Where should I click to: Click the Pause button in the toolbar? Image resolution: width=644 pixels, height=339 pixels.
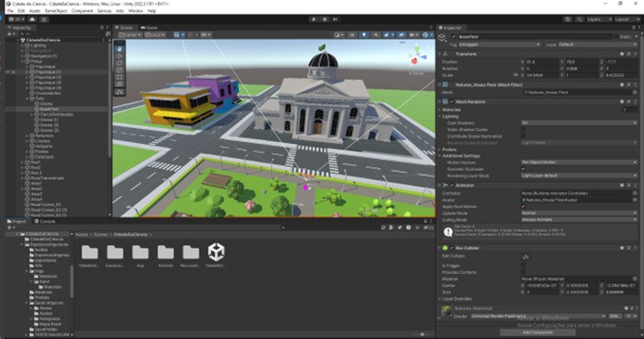(325, 20)
